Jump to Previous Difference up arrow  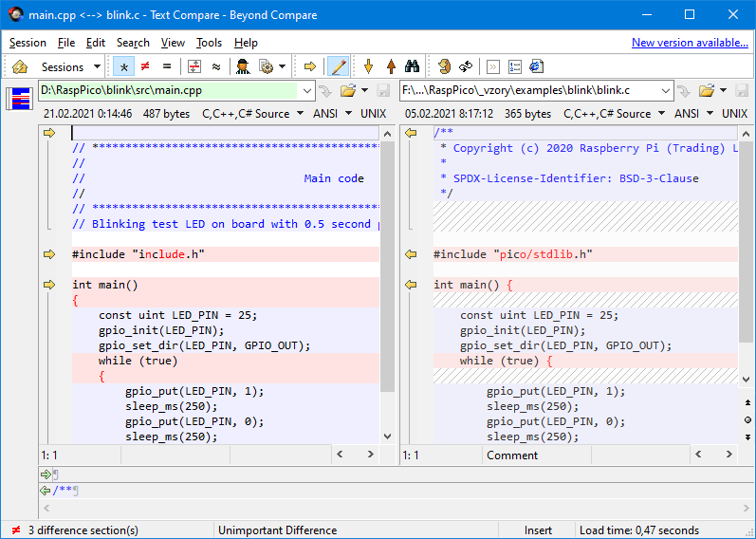click(391, 66)
